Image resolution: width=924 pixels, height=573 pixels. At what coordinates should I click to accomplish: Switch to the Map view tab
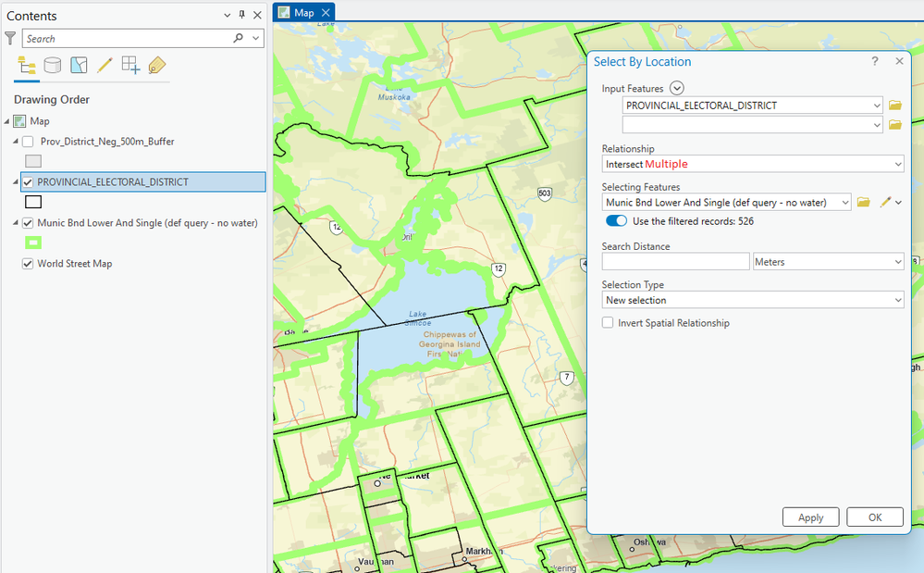(x=303, y=12)
